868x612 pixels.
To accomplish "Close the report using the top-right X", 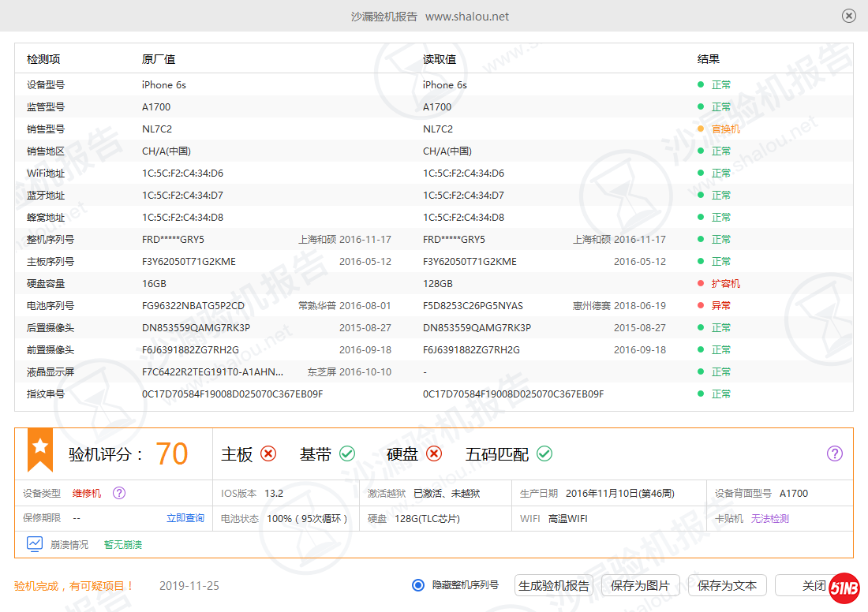I will tap(849, 16).
